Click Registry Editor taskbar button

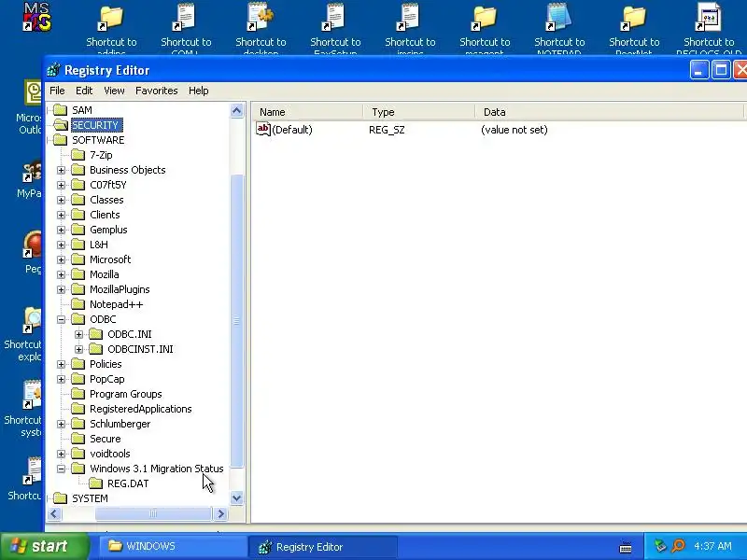pos(323,547)
